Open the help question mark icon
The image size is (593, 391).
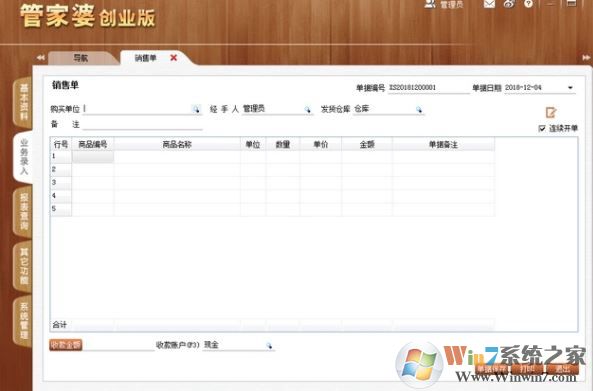(x=528, y=3)
